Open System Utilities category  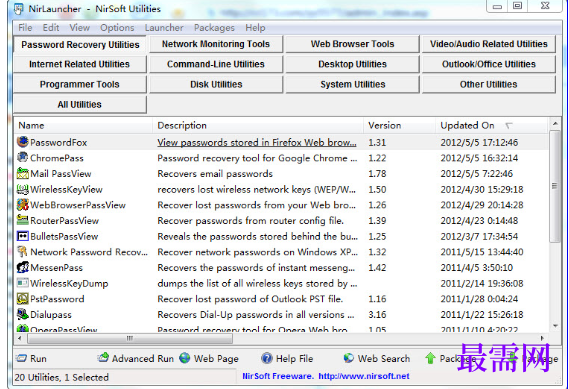coord(352,84)
